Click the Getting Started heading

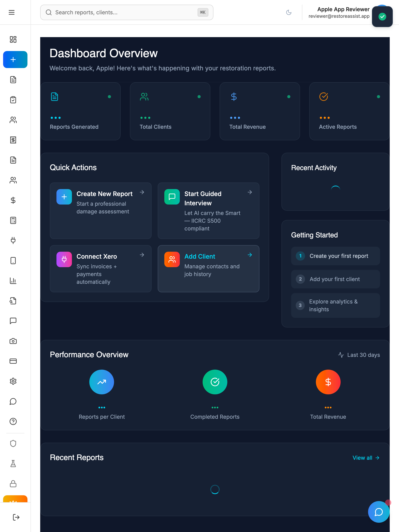(x=314, y=235)
